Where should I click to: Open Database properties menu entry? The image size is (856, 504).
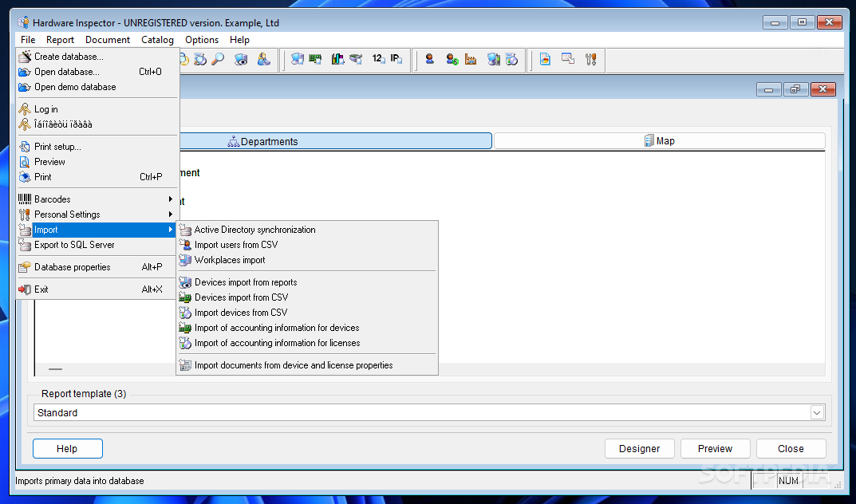pyautogui.click(x=97, y=266)
